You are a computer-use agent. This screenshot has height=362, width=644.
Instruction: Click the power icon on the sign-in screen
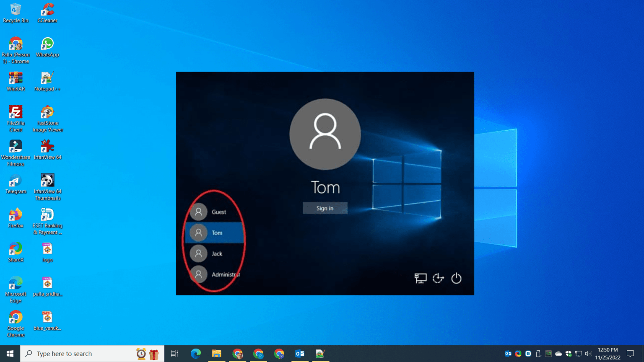click(x=456, y=278)
